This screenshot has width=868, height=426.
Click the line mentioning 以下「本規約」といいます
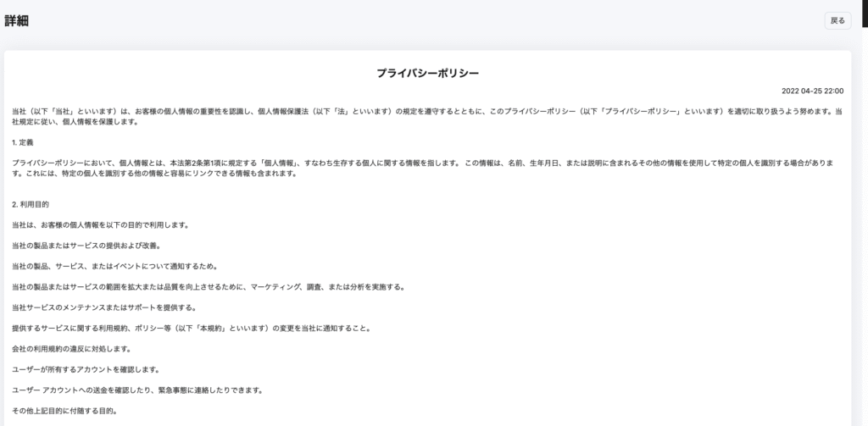pos(191,329)
